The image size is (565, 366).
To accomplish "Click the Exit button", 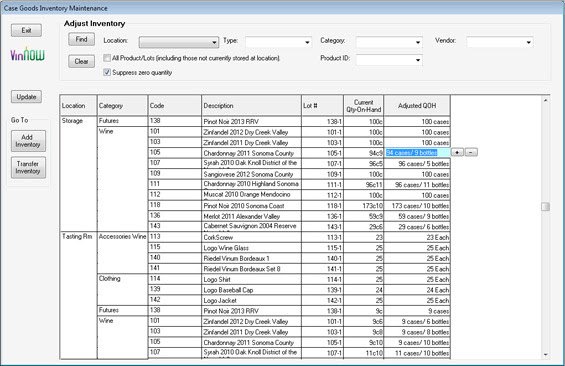I will (26, 30).
